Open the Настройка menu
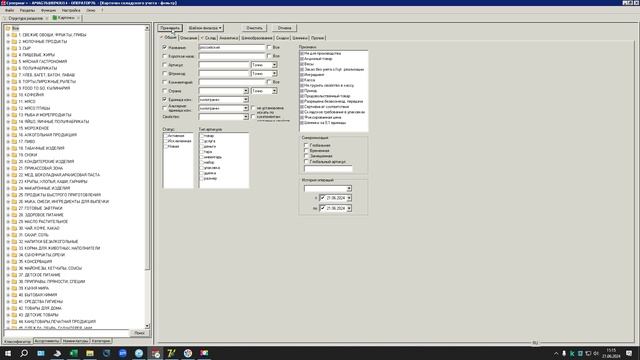 71,10
